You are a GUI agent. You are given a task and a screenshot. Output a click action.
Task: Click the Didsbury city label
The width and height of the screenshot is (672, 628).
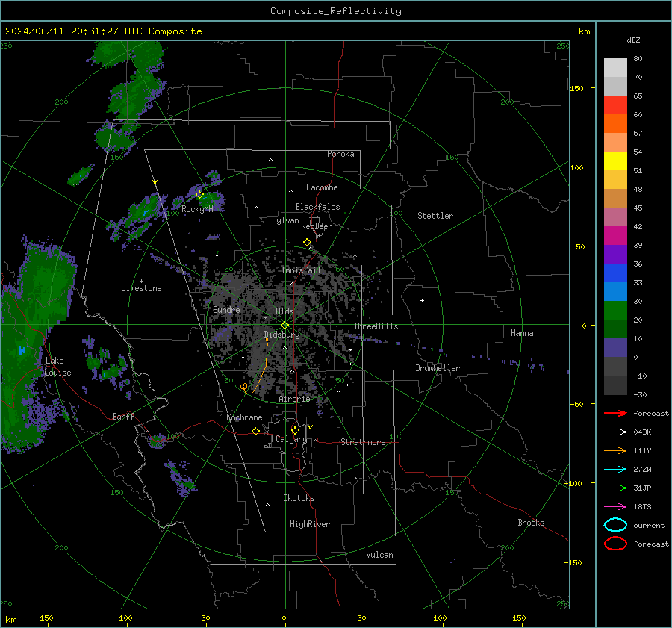(x=282, y=335)
